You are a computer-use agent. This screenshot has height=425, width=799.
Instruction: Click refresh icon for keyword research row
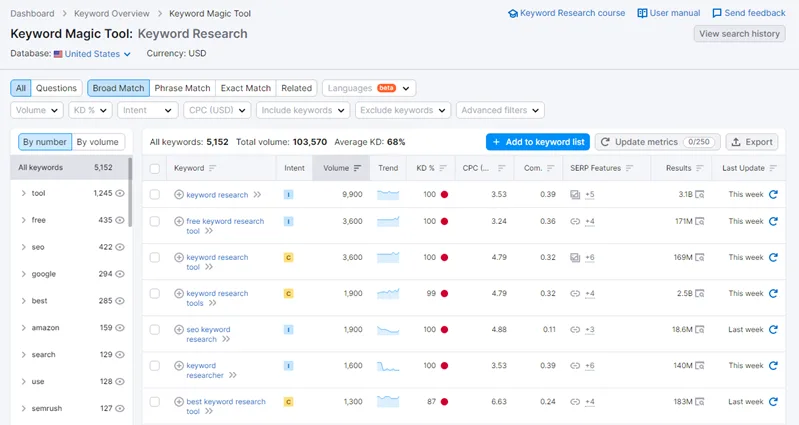coord(773,194)
